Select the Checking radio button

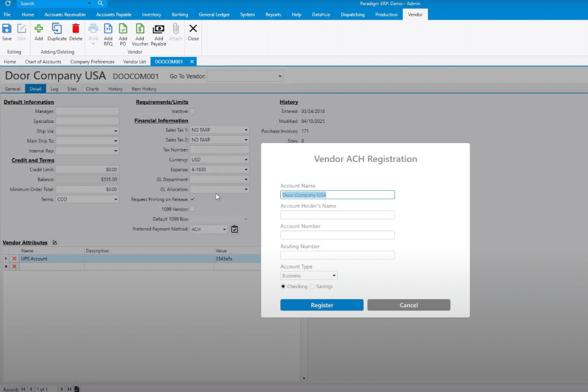[284, 286]
